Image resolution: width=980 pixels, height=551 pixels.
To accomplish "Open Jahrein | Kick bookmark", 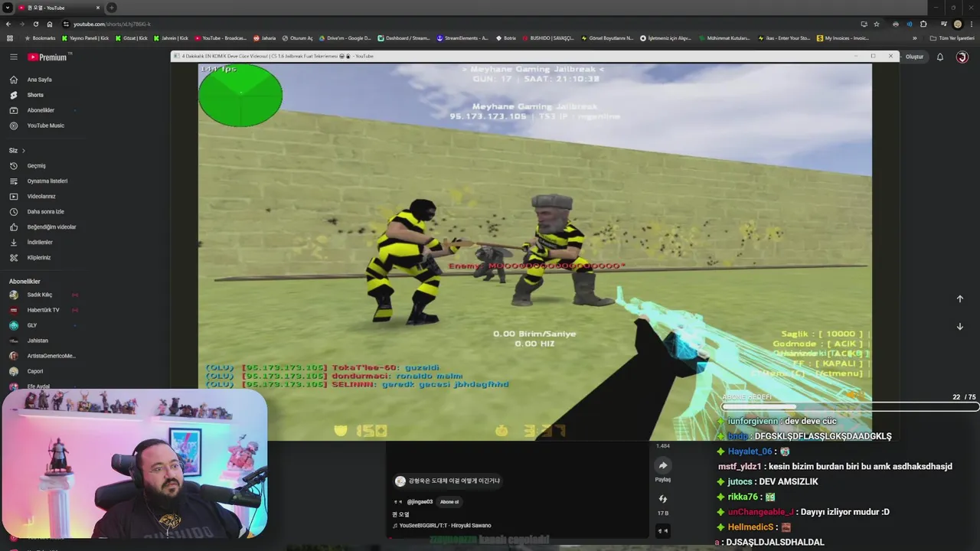I will point(171,37).
